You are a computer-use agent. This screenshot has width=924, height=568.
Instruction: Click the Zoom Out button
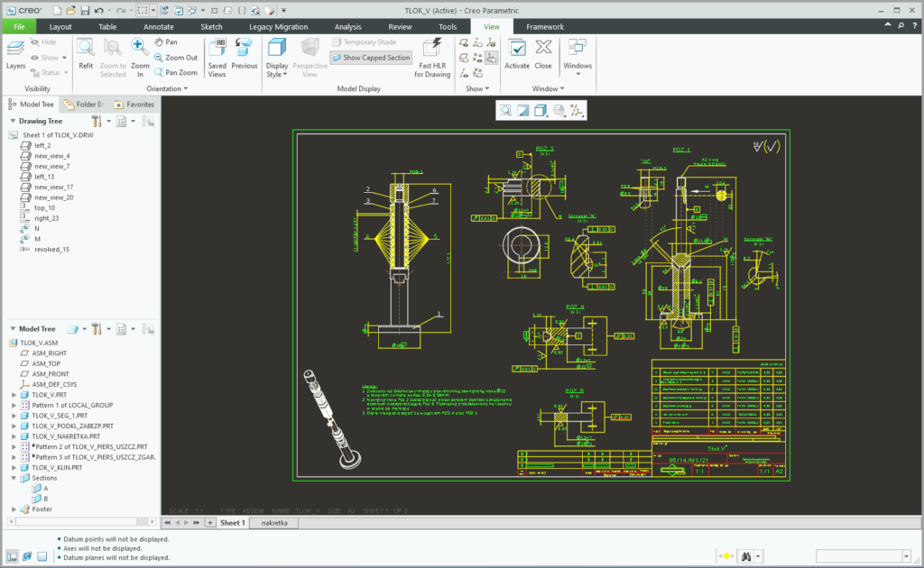coord(175,57)
